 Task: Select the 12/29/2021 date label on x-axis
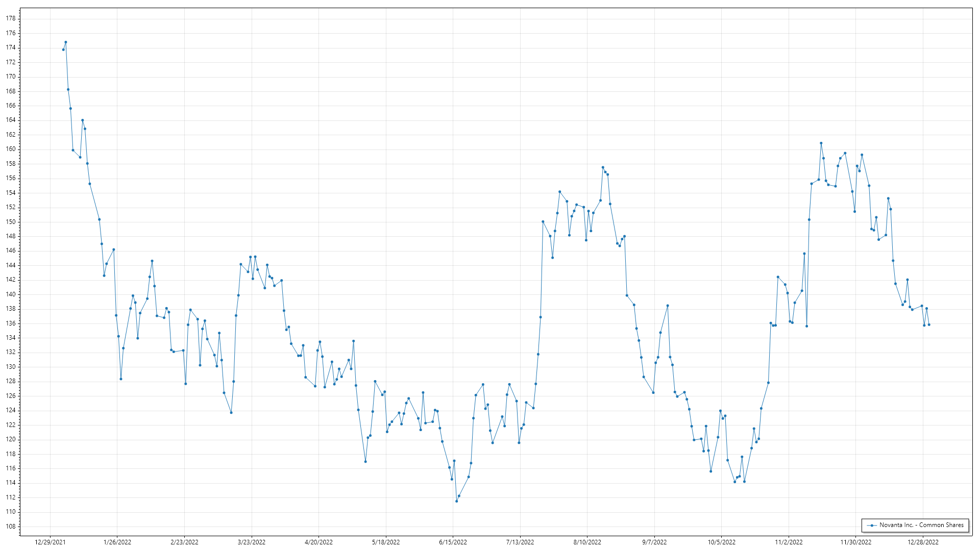tap(50, 542)
